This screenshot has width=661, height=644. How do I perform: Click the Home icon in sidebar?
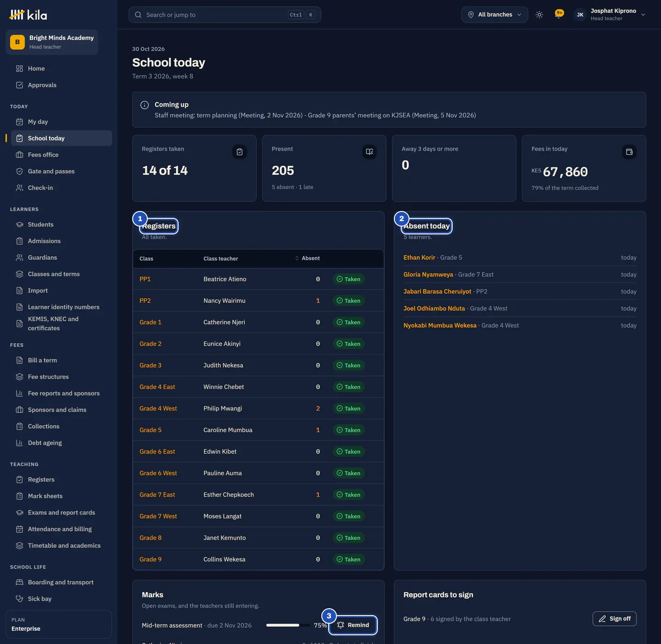pos(19,68)
